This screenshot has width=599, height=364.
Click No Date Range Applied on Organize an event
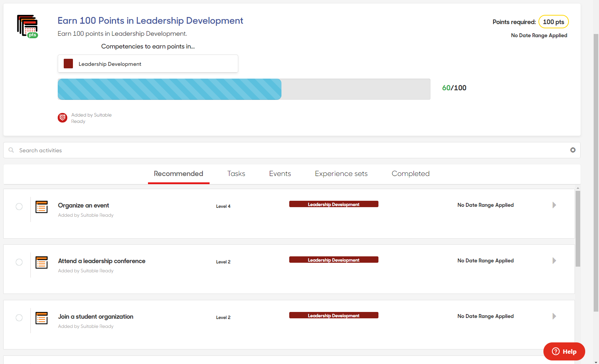coord(485,205)
